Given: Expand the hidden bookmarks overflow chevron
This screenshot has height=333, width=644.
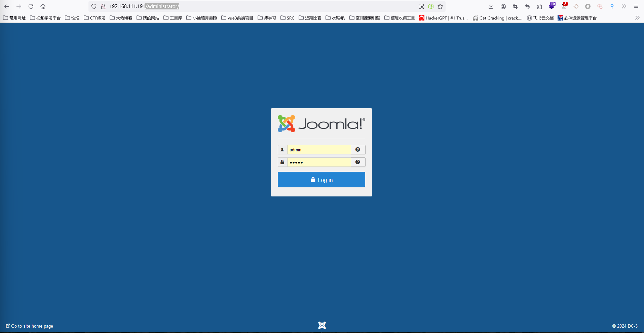Looking at the screenshot, I should click(x=637, y=18).
